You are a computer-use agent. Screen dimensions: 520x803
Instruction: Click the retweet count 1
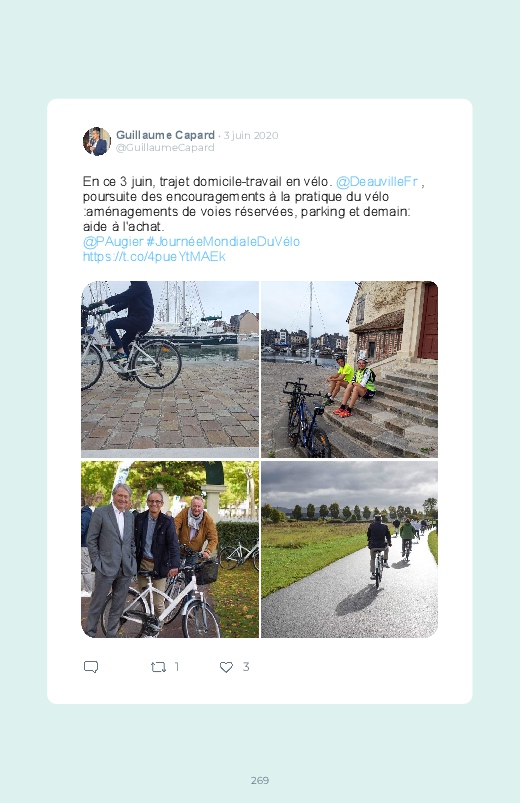click(x=177, y=667)
